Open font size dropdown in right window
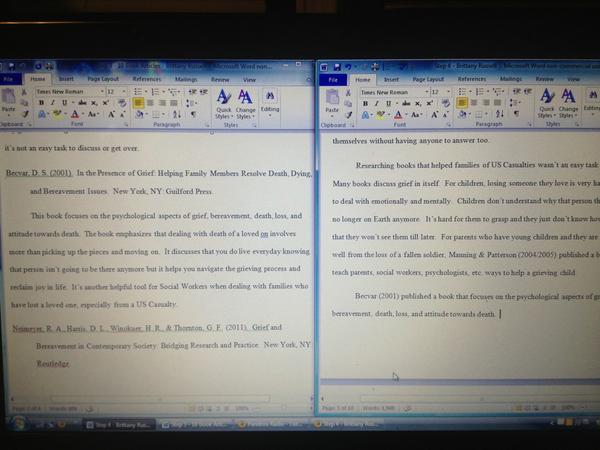The height and width of the screenshot is (450, 600). point(448,92)
